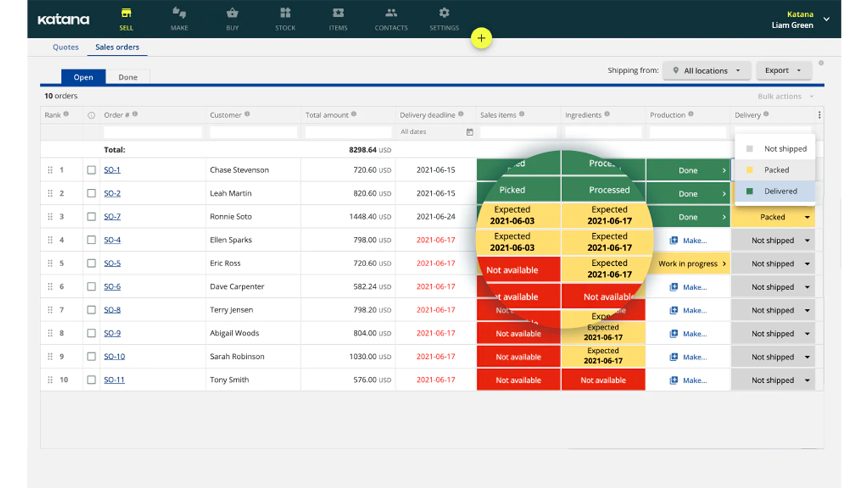Click the Customer filter input field
Viewport: 868px width, 488px height.
coord(253,131)
